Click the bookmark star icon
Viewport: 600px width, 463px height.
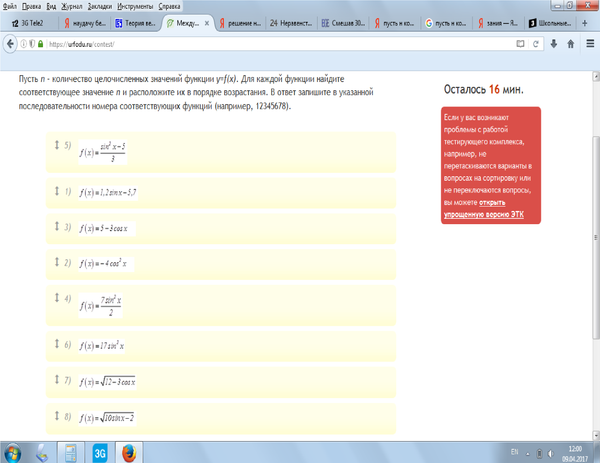(x=521, y=43)
